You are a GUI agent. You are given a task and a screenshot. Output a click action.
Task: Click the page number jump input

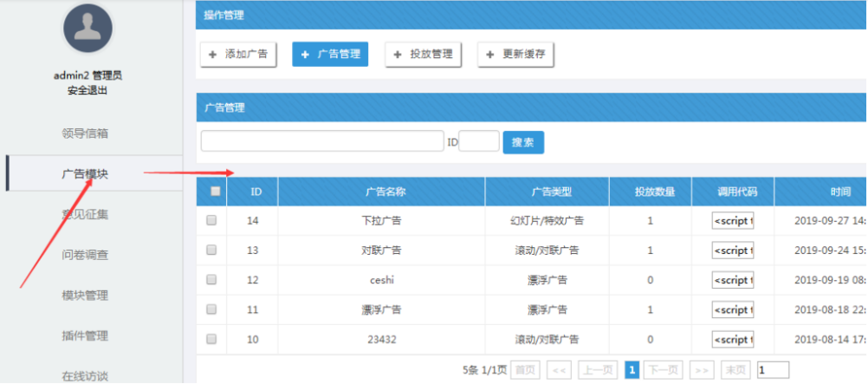point(773,370)
